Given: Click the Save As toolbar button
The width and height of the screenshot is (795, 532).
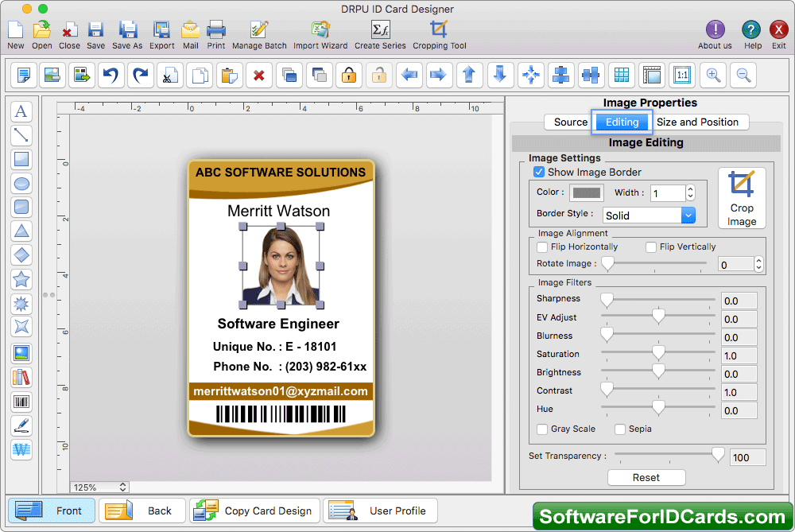Looking at the screenshot, I should point(127,35).
